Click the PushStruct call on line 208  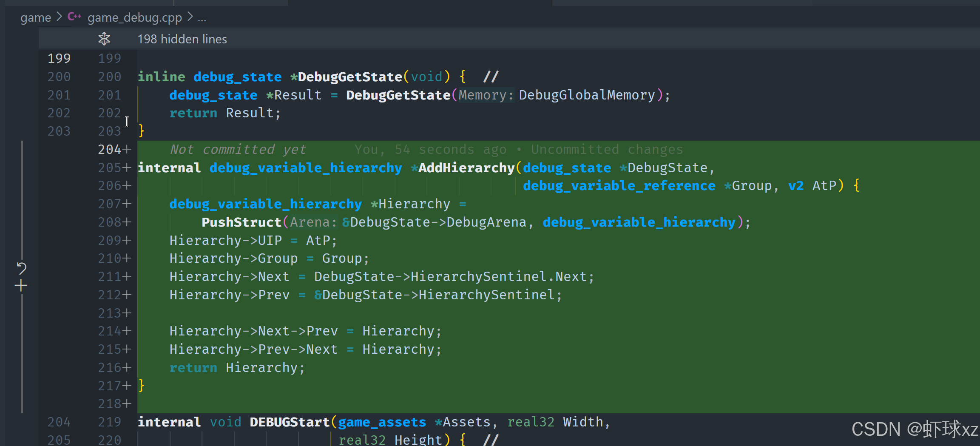[241, 222]
